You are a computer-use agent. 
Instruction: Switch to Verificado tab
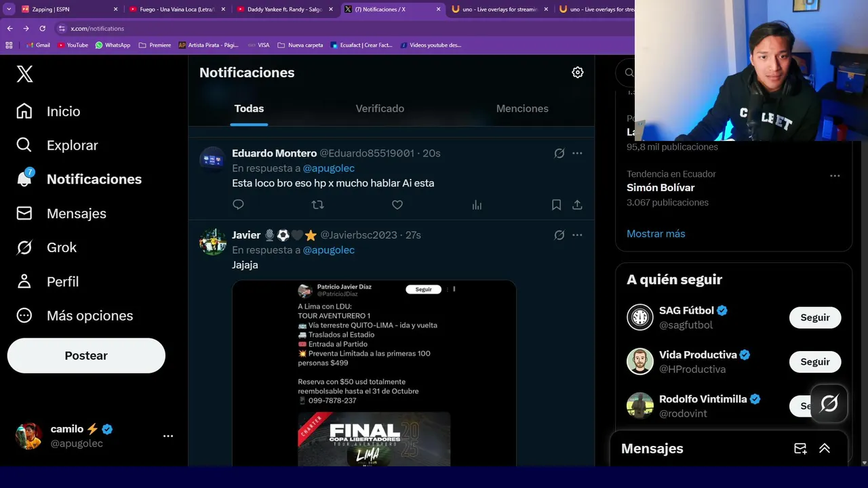380,108
